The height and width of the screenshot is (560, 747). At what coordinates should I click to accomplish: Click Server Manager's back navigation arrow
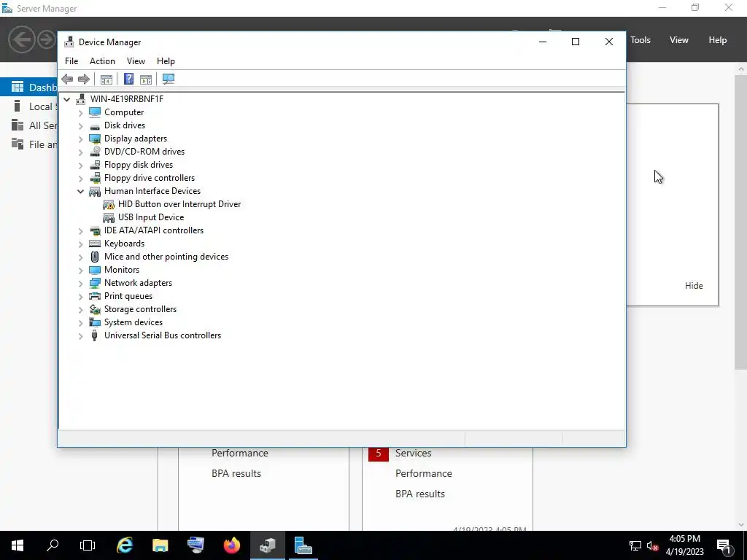21,39
